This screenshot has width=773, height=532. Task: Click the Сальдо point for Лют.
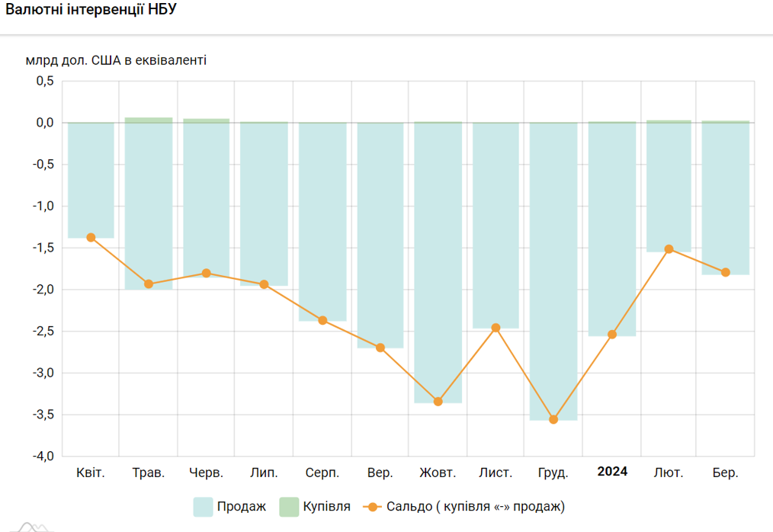tap(669, 248)
